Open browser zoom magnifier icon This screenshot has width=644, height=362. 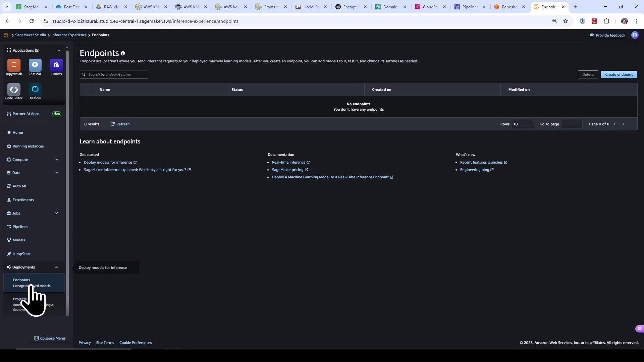tap(554, 21)
